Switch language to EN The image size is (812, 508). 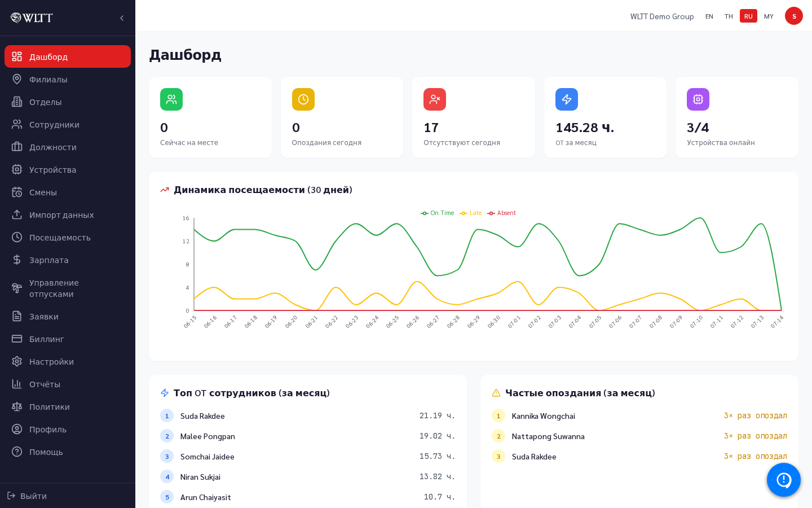[x=709, y=16]
